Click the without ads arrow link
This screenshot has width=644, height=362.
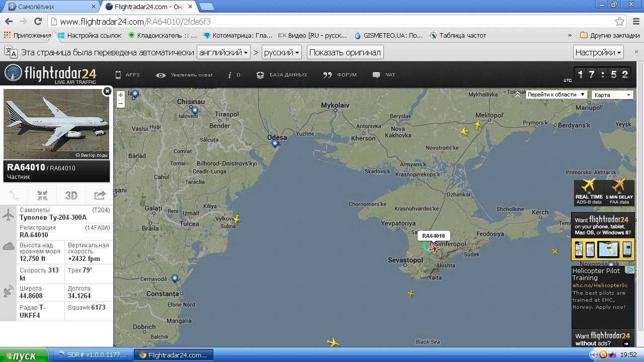[626, 344]
